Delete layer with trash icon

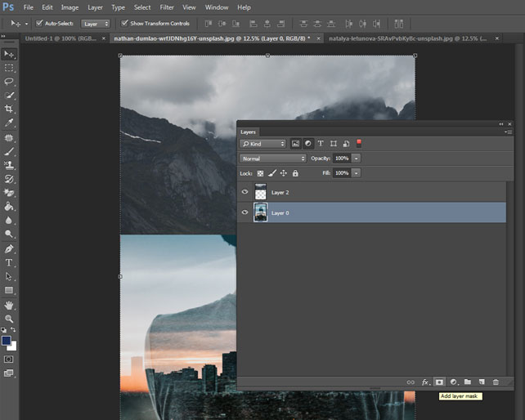click(496, 382)
